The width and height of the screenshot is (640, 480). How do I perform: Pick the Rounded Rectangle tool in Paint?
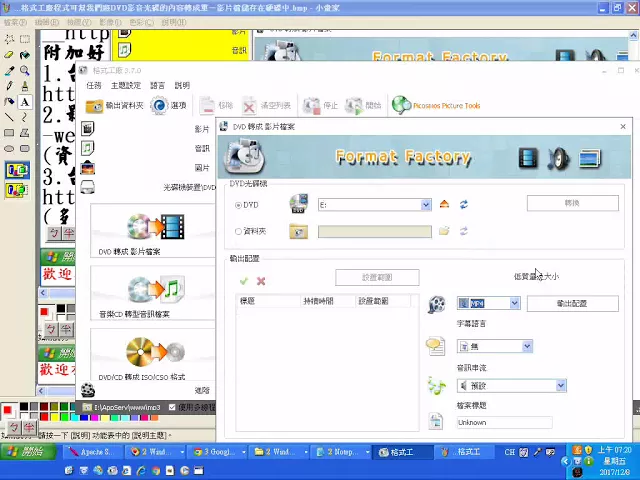[x=25, y=149]
